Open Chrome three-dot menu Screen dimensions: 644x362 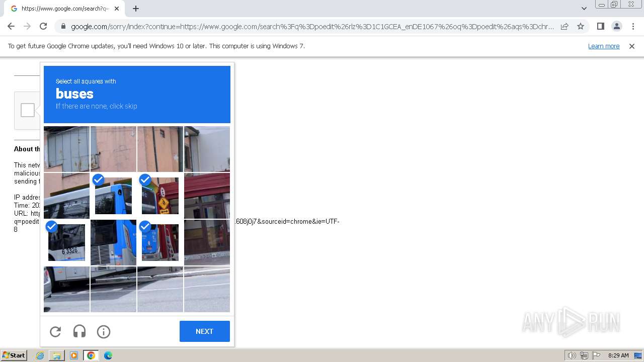coord(633,26)
